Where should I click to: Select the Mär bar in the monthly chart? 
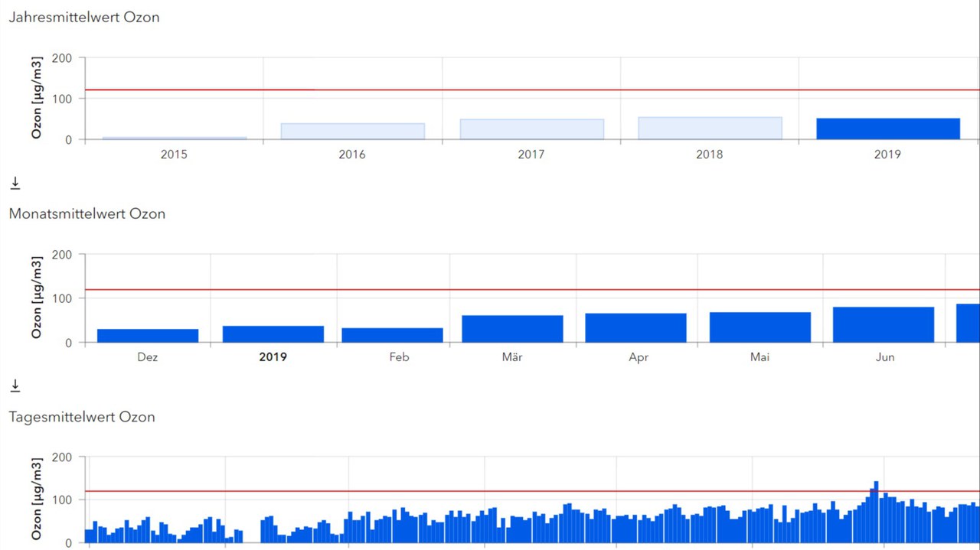tap(512, 329)
